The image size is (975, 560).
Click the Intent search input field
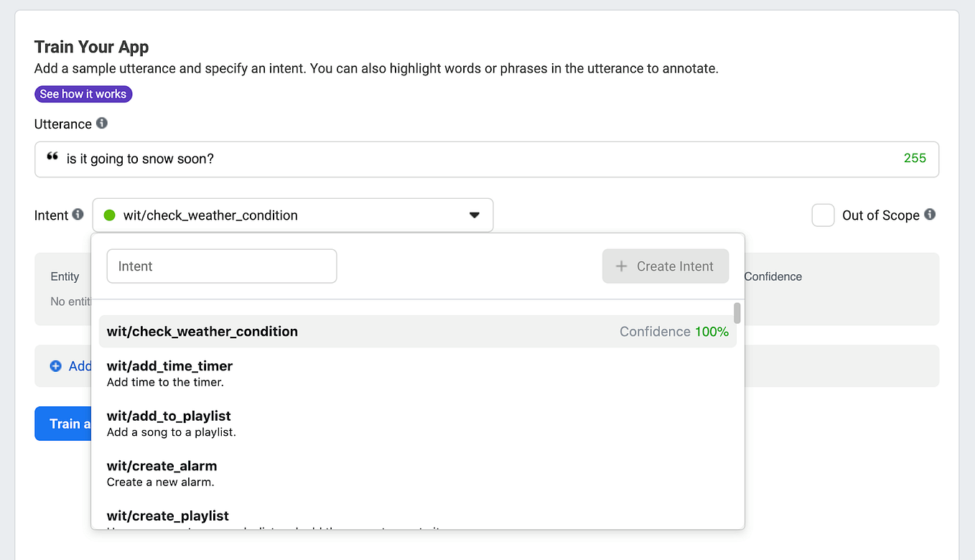click(221, 266)
